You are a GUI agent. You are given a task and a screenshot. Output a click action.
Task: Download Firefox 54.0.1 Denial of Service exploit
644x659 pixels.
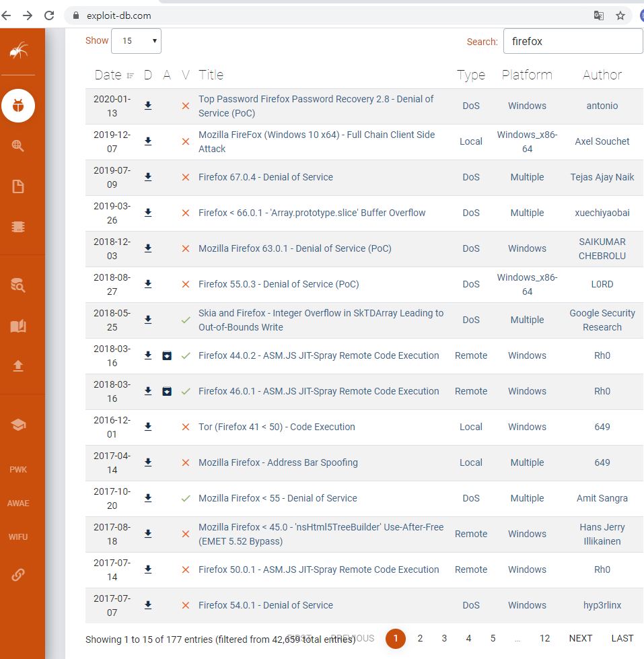point(148,606)
